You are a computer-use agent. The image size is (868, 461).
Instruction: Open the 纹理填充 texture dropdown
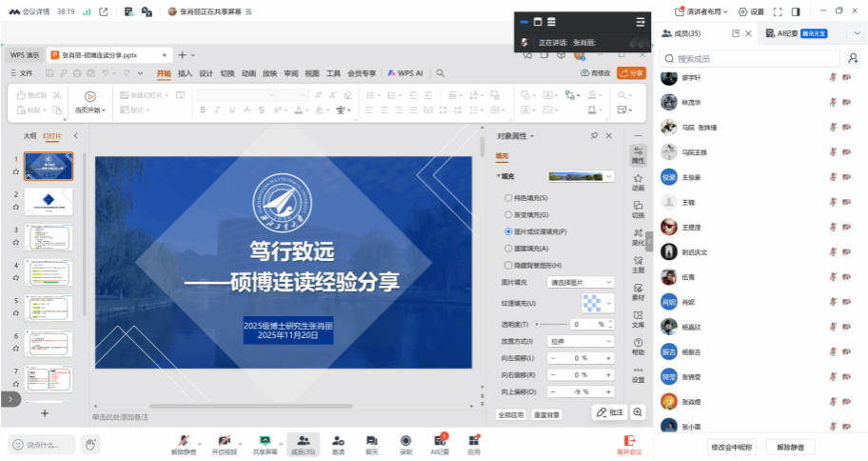tap(597, 303)
